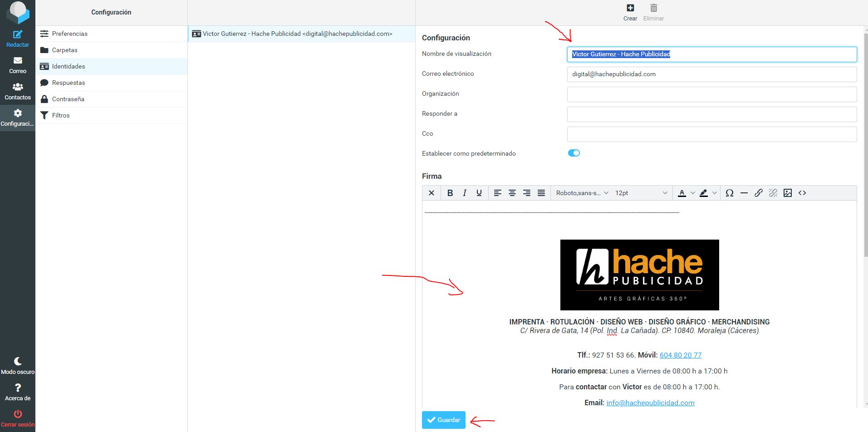868x432 pixels.
Task: Switch to Modo oscuro
Action: 18,366
